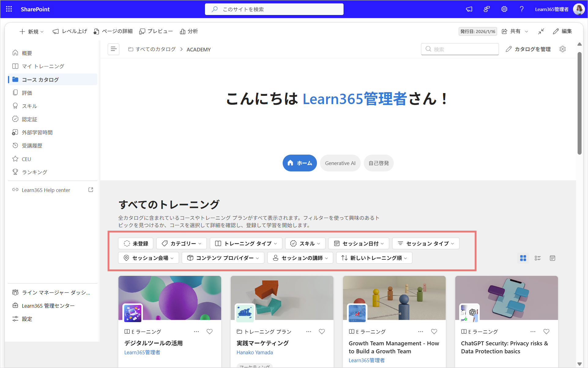Image resolution: width=588 pixels, height=368 pixels.
Task: Toggle the catalog navigation hamburger icon
Action: [114, 49]
